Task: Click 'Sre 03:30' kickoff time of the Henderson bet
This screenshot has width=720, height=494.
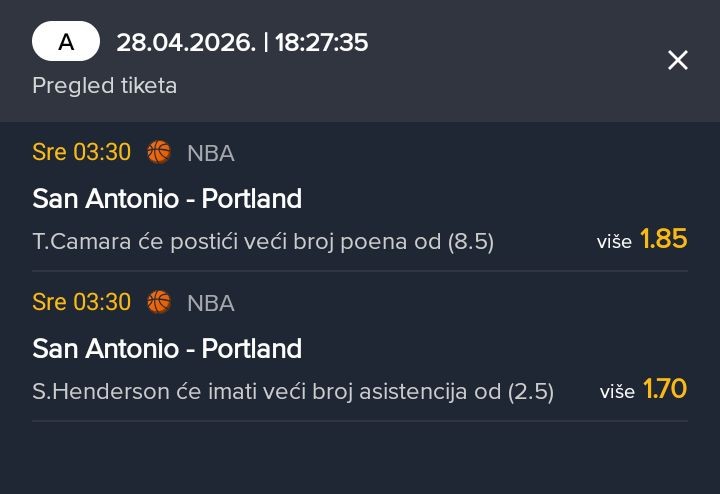Action: [81, 302]
